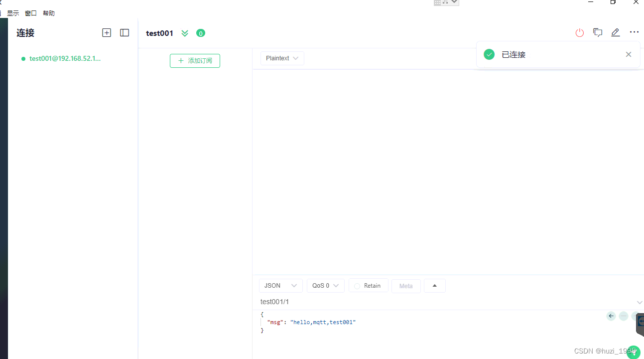
Task: Open the QoS 0 dropdown
Action: 326,286
